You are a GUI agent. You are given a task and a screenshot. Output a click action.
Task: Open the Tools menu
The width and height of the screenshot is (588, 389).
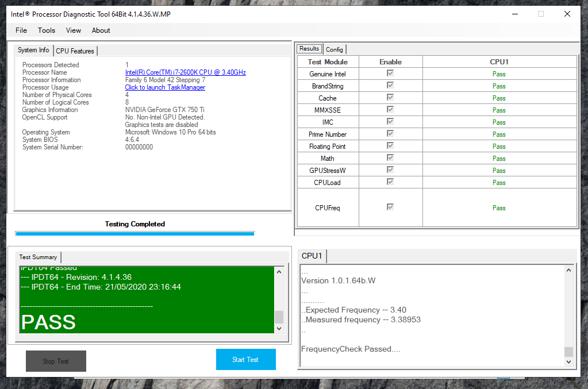coord(47,30)
